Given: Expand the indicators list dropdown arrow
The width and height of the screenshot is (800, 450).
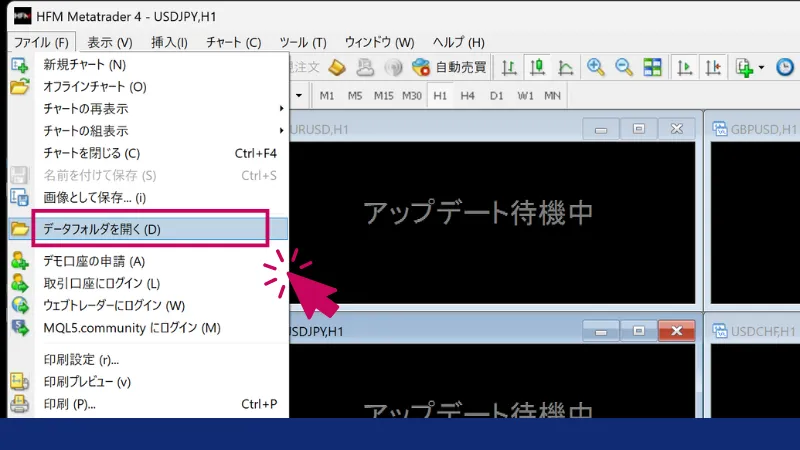Looking at the screenshot, I should (x=761, y=68).
